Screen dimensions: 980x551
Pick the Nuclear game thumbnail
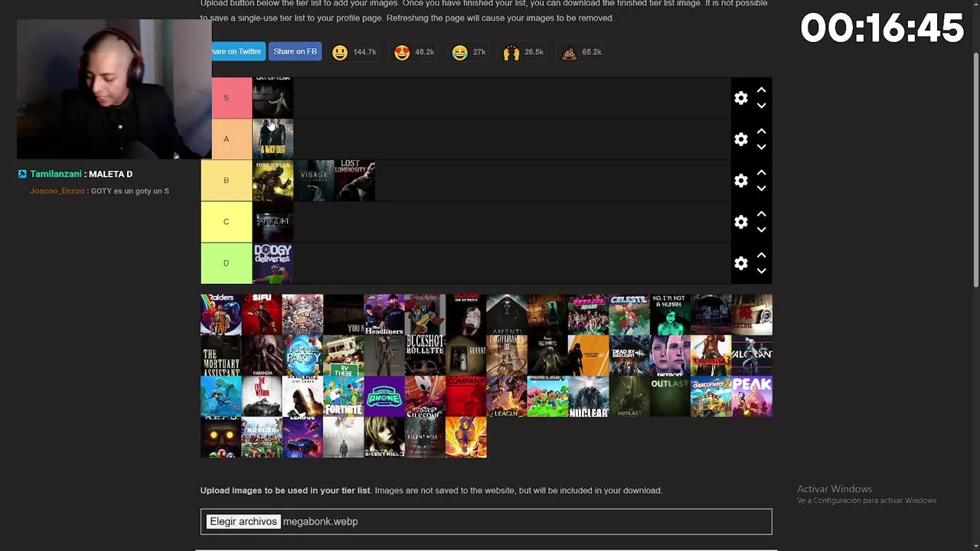(588, 396)
